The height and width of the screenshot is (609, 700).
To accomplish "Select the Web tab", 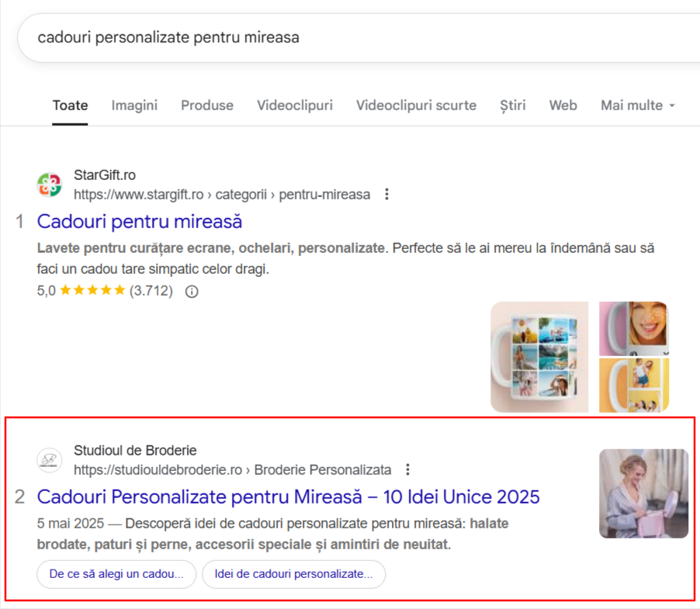I will click(563, 106).
